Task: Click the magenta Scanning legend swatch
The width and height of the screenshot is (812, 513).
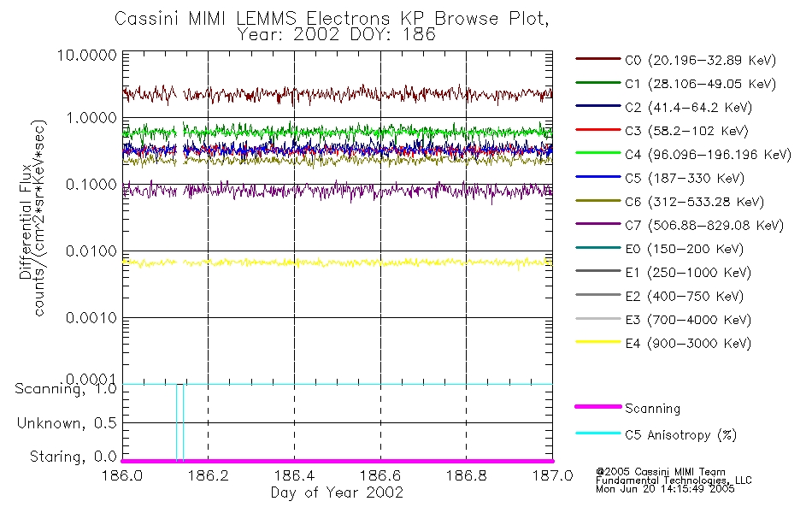Action: pyautogui.click(x=597, y=407)
